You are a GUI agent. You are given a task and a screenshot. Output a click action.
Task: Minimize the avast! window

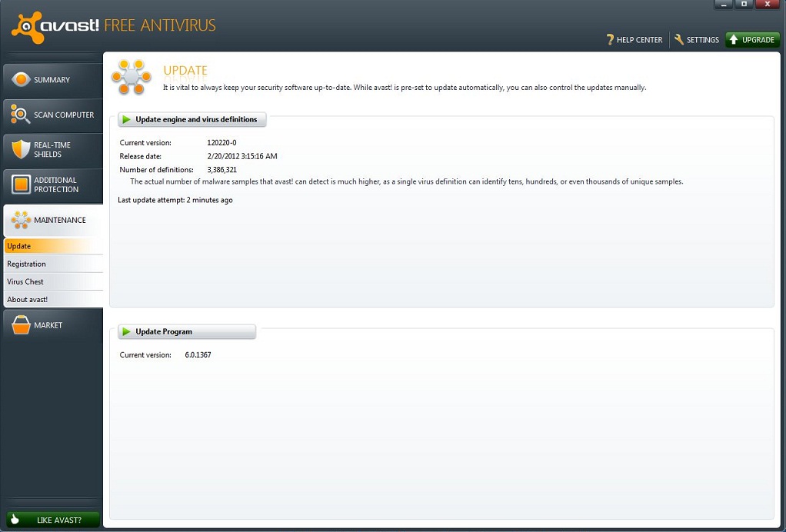coord(724,5)
